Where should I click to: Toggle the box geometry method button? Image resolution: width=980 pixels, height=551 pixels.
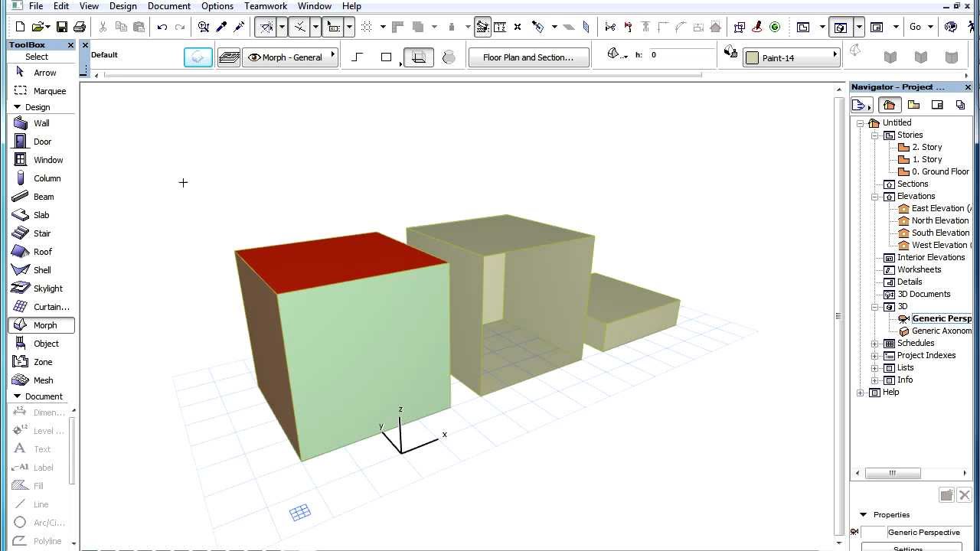(x=418, y=57)
